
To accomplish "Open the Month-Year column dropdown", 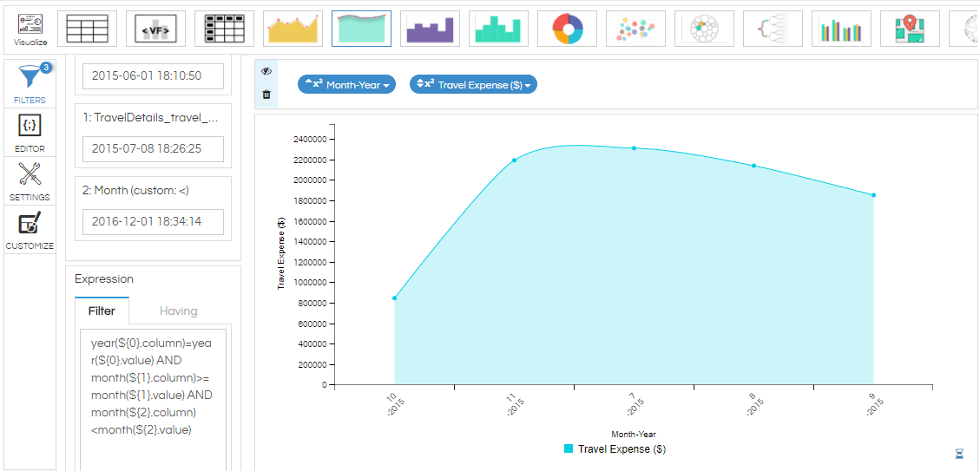I will [347, 84].
